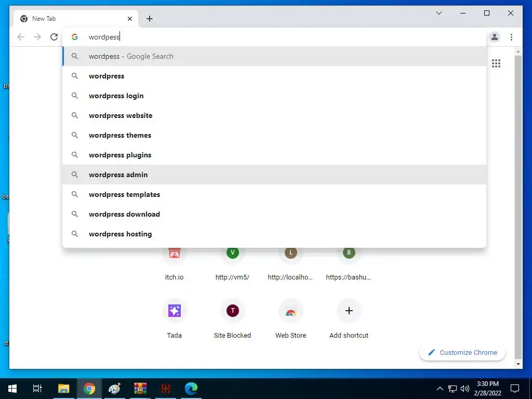Click the Customize Chrome button
The image size is (532, 399).
462,353
